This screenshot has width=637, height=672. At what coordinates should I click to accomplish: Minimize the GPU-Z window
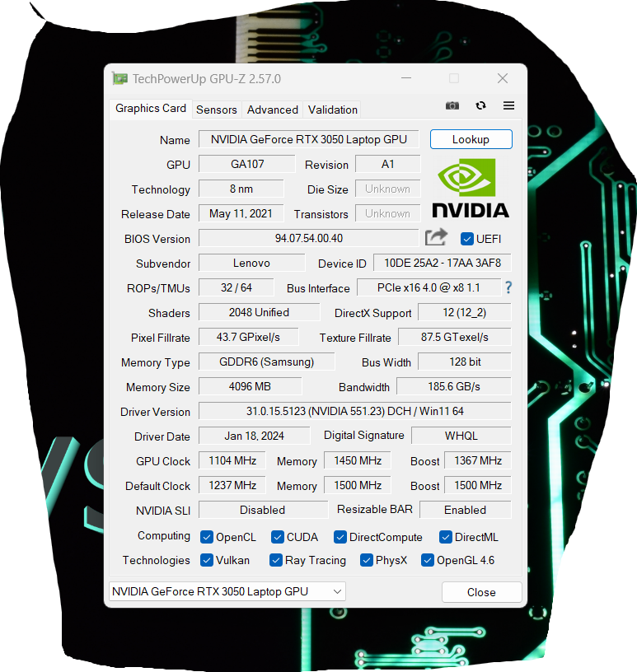(x=406, y=78)
